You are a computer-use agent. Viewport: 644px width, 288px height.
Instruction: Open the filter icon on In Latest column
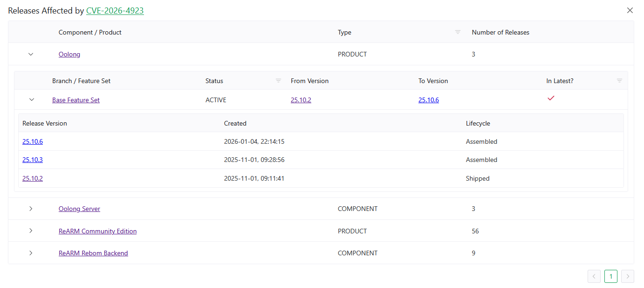(x=619, y=81)
